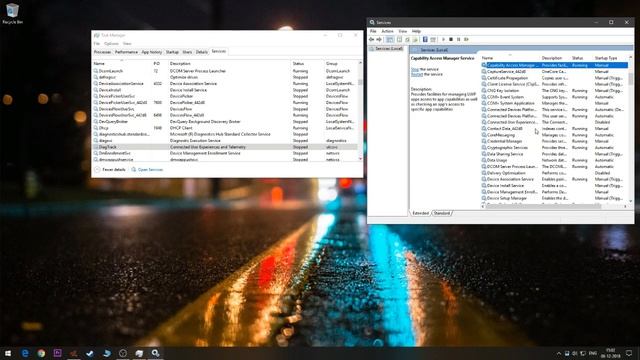The height and width of the screenshot is (360, 640).
Task: Click Task Manager services vertical scrollbar
Action: pos(360,110)
